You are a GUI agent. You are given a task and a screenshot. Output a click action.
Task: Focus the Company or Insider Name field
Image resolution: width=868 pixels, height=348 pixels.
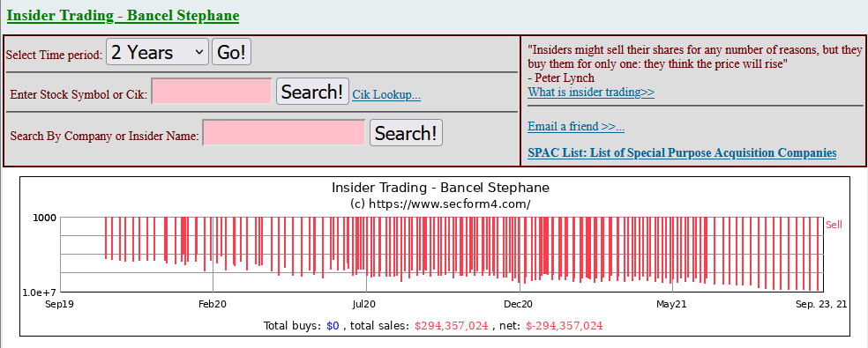tap(284, 133)
